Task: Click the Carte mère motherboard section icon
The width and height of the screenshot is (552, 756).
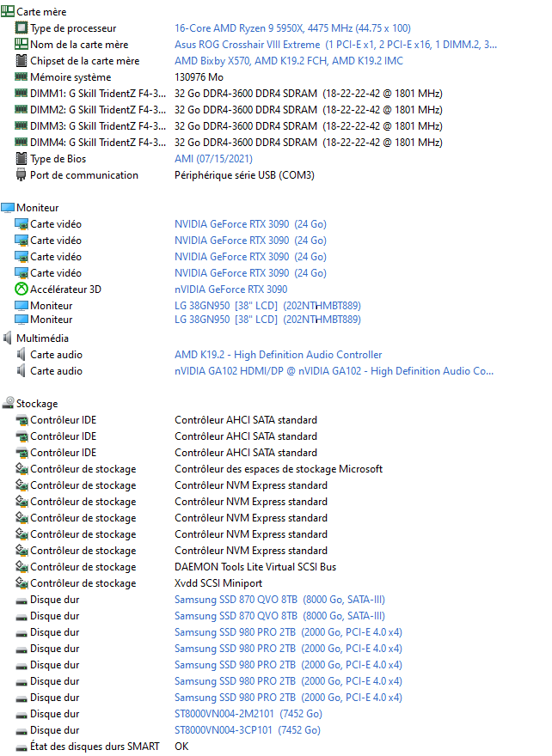Action: tap(8, 11)
